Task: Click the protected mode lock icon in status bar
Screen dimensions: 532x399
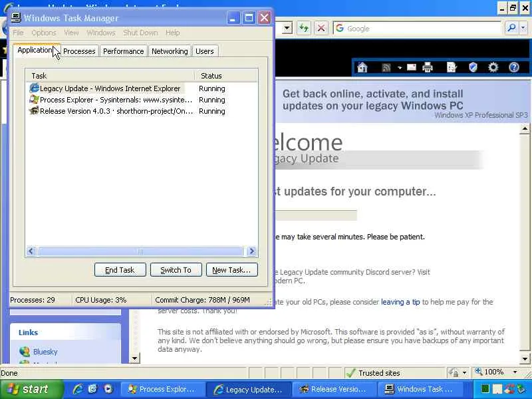Action: [454, 373]
